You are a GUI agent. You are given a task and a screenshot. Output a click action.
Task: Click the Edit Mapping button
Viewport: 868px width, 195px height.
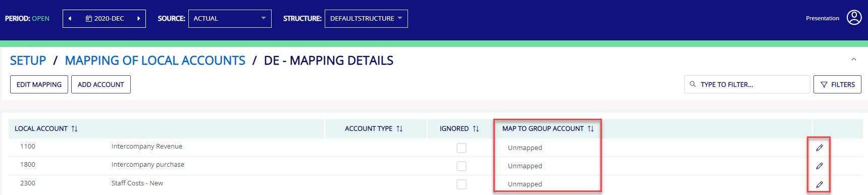pos(39,84)
